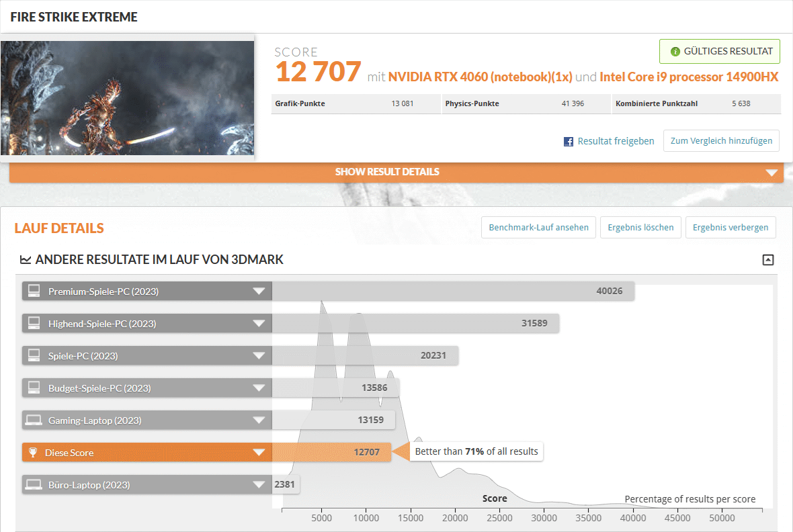Click the Facebook icon next to Resultat freigeben
Image resolution: width=793 pixels, height=532 pixels.
569,142
